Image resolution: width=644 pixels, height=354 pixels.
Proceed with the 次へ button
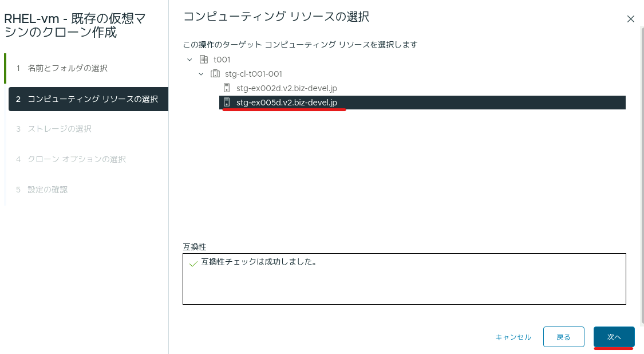point(614,337)
